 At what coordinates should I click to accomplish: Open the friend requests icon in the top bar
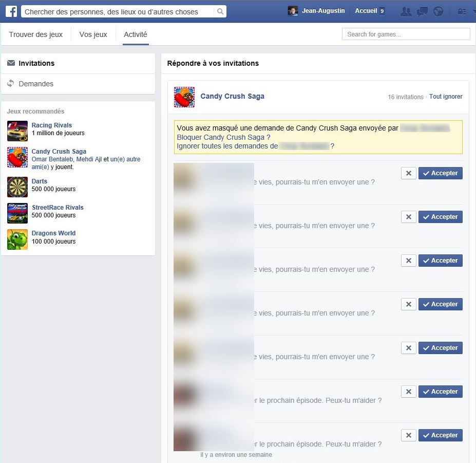406,11
